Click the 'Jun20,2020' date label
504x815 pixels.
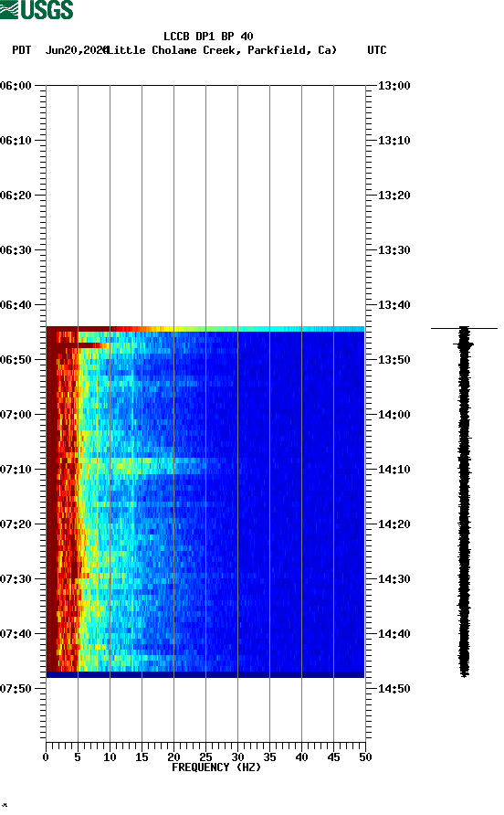(77, 50)
